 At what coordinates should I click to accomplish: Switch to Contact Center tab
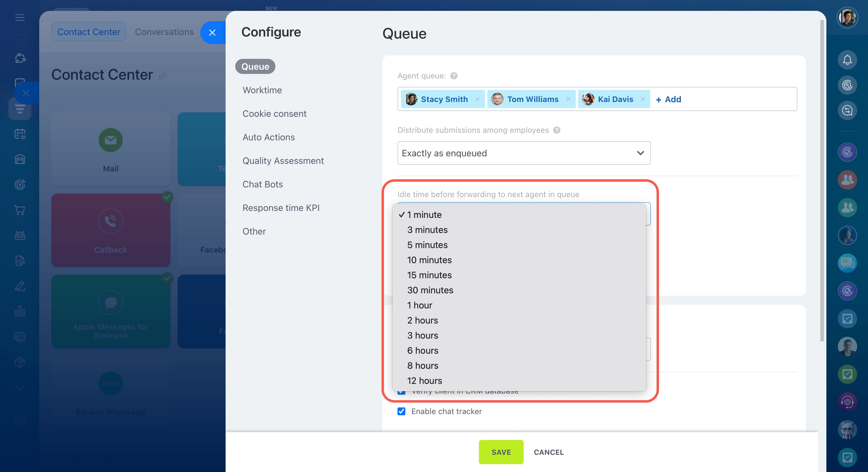[89, 32]
